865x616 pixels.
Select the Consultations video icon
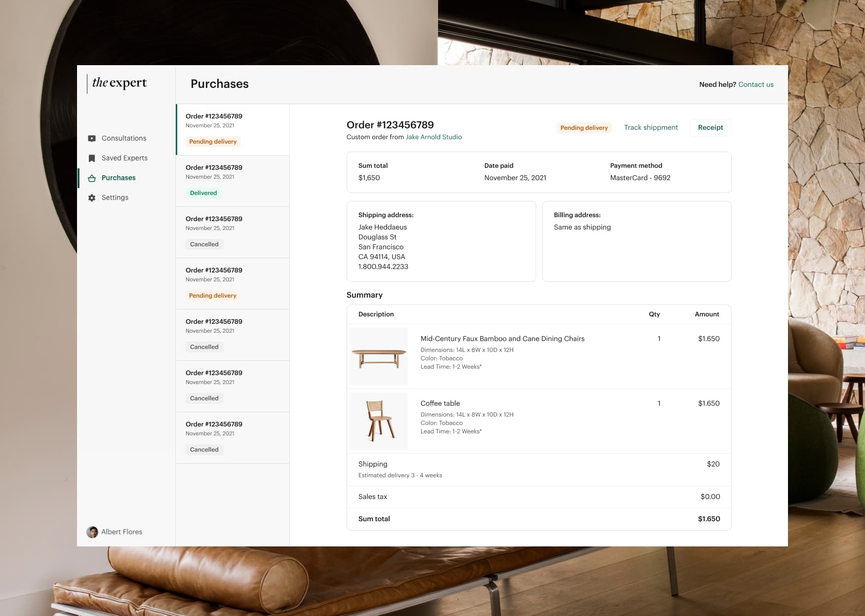[92, 138]
